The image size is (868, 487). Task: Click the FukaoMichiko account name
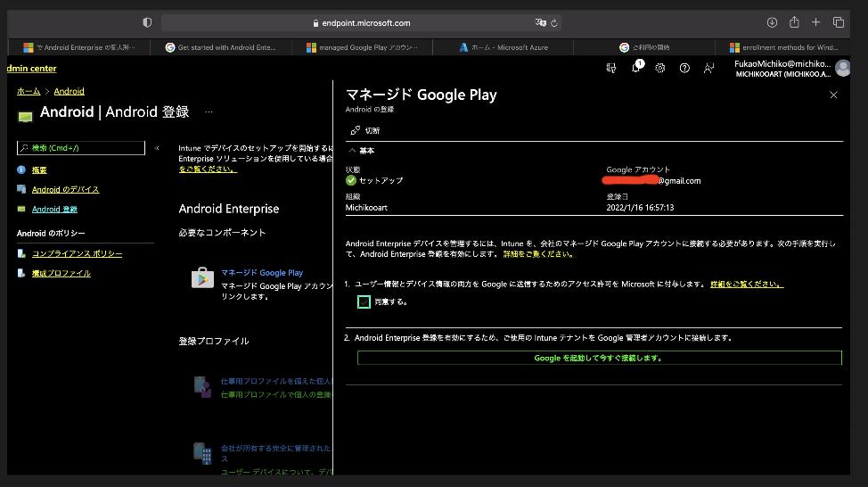pos(782,63)
